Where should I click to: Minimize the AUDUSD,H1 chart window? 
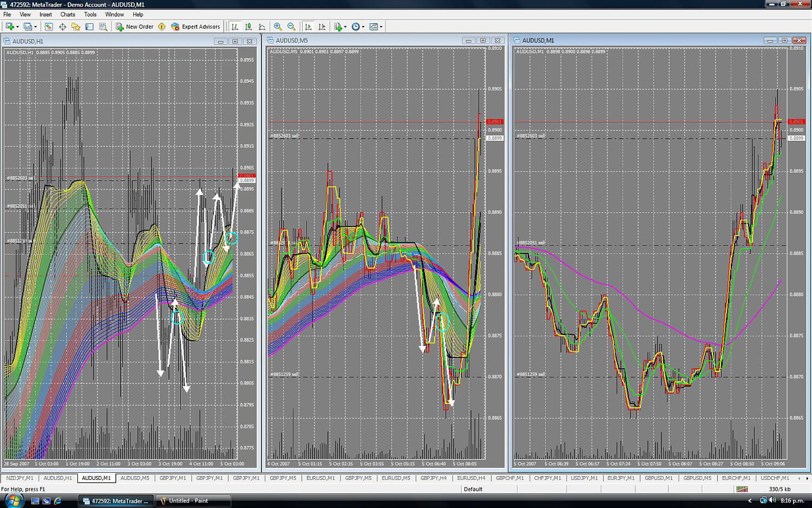click(220, 41)
